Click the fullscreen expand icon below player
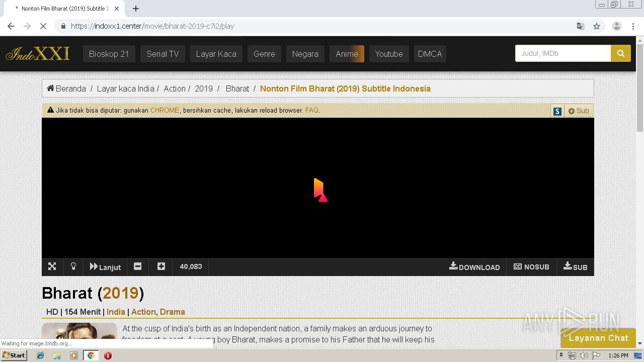This screenshot has width=644, height=362. click(52, 266)
